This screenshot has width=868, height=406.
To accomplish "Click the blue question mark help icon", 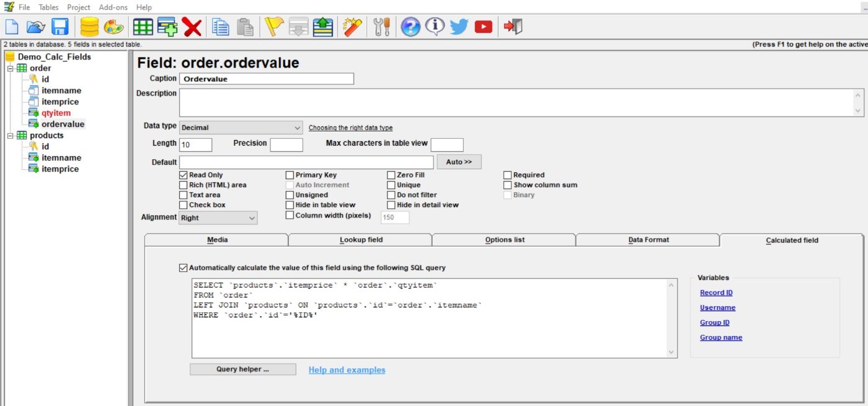I will pyautogui.click(x=410, y=27).
